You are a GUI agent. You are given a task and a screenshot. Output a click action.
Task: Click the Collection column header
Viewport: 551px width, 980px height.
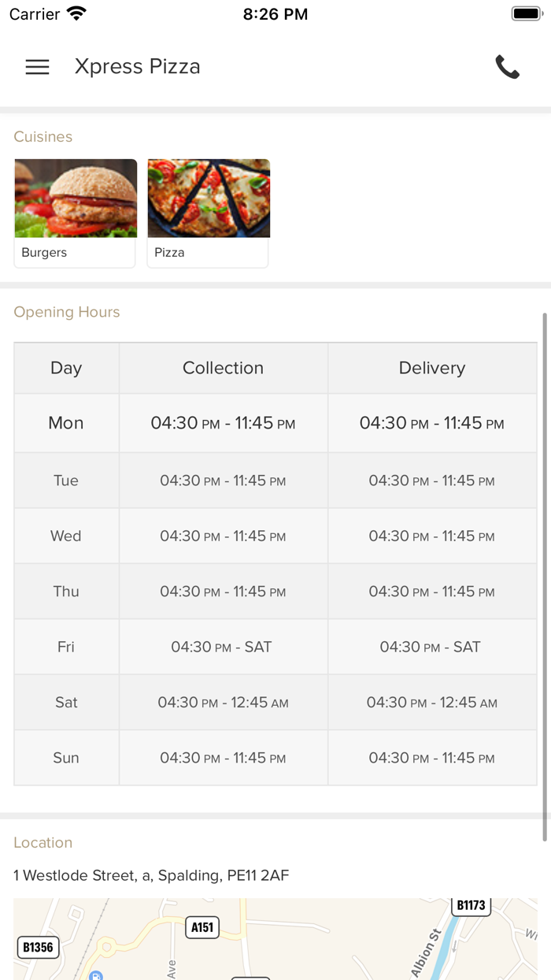coord(223,368)
